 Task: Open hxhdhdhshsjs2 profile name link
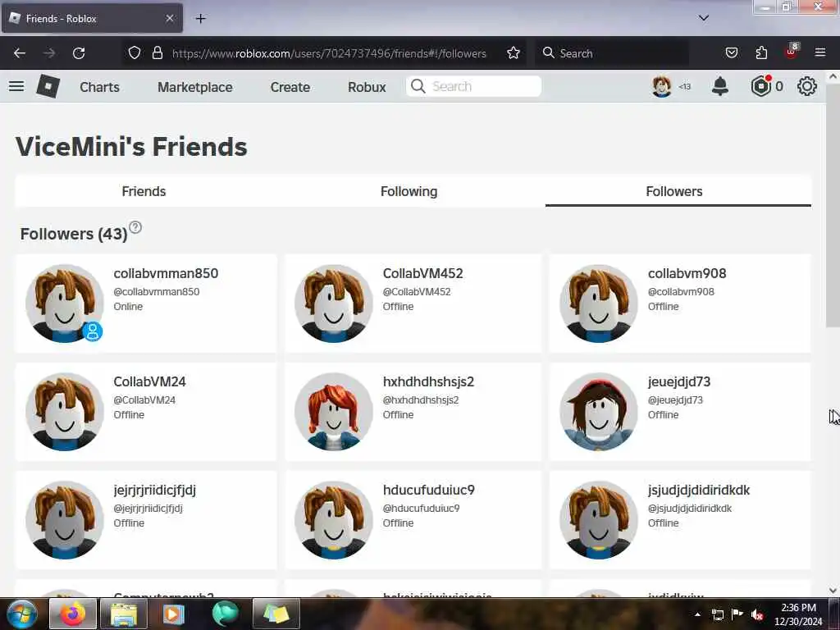click(x=428, y=381)
